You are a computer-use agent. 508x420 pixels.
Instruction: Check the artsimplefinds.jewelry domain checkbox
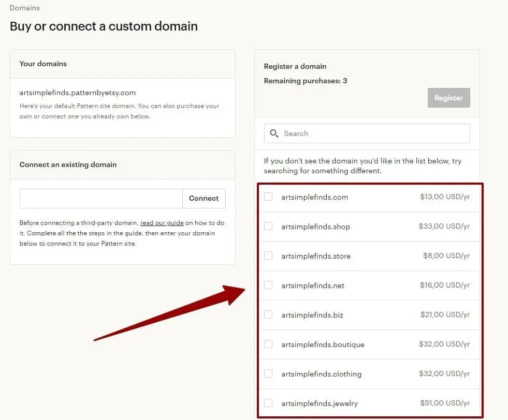point(268,403)
